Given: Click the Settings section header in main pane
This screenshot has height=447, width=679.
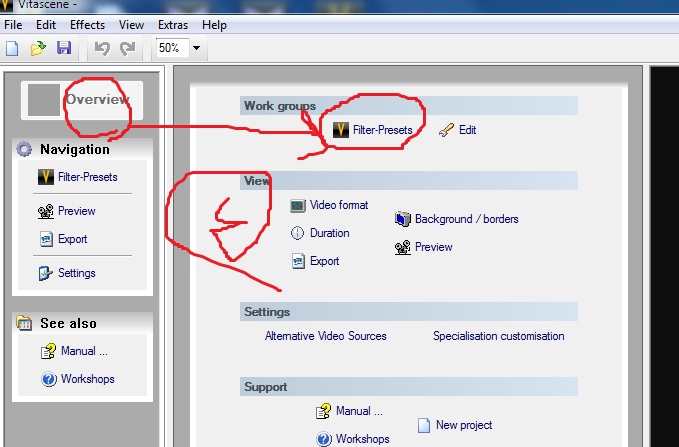Looking at the screenshot, I should point(409,311).
